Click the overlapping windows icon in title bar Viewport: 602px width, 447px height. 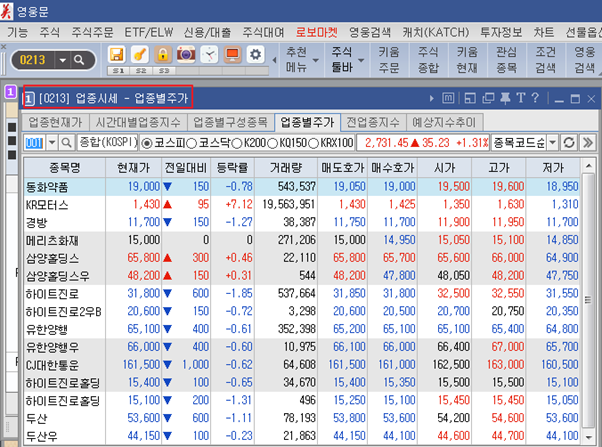(488, 99)
